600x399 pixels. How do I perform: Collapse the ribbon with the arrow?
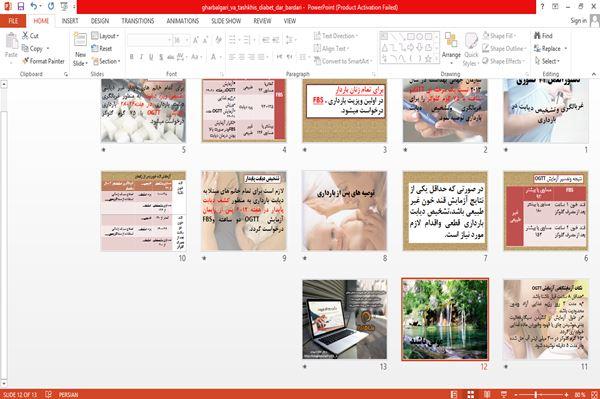pos(593,74)
